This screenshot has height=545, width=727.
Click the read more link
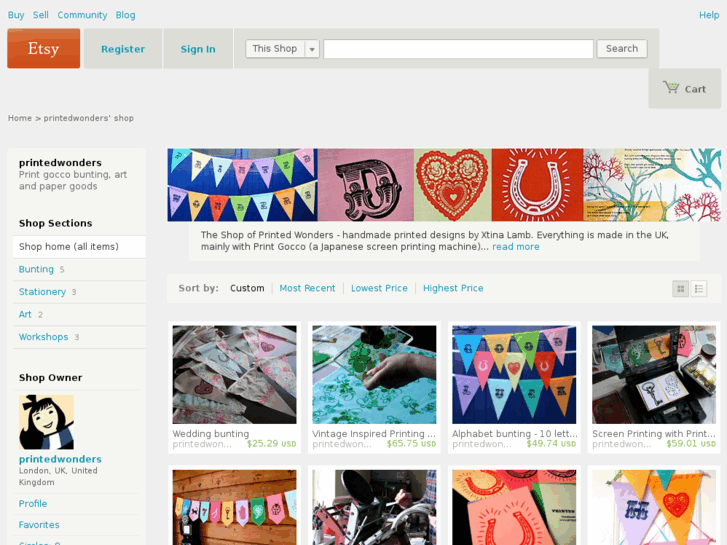click(x=516, y=247)
